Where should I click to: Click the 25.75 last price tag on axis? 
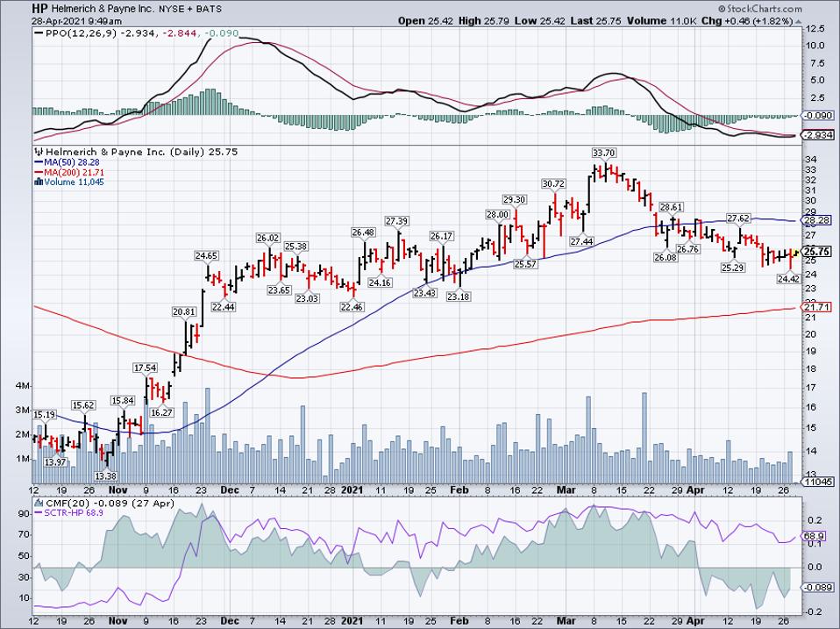818,252
